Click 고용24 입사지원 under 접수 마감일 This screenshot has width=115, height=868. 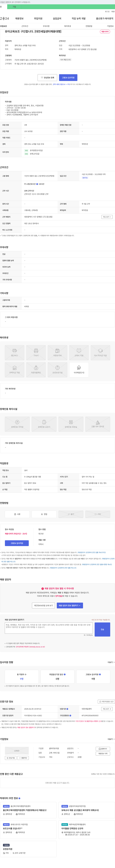point(17,543)
